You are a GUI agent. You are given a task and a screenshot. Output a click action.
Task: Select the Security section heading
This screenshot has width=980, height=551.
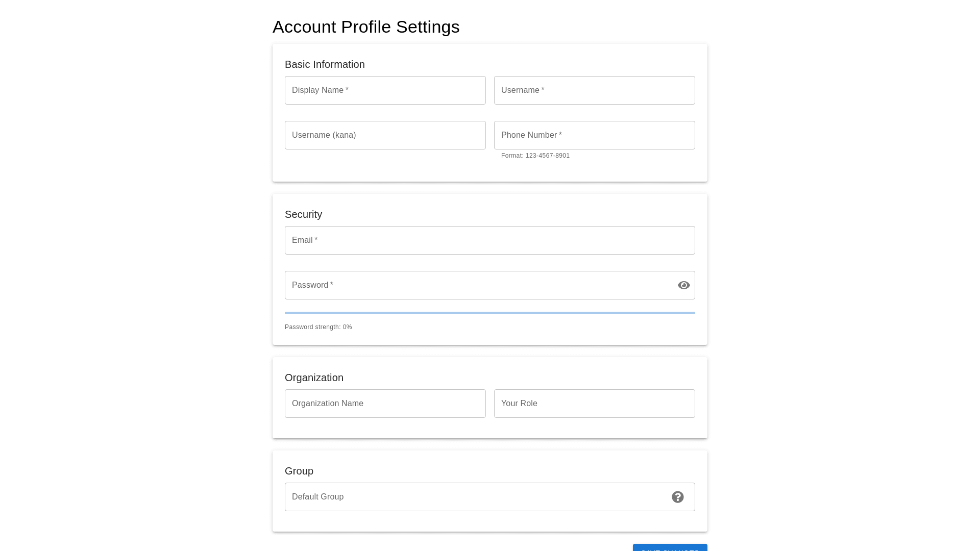pyautogui.click(x=303, y=214)
